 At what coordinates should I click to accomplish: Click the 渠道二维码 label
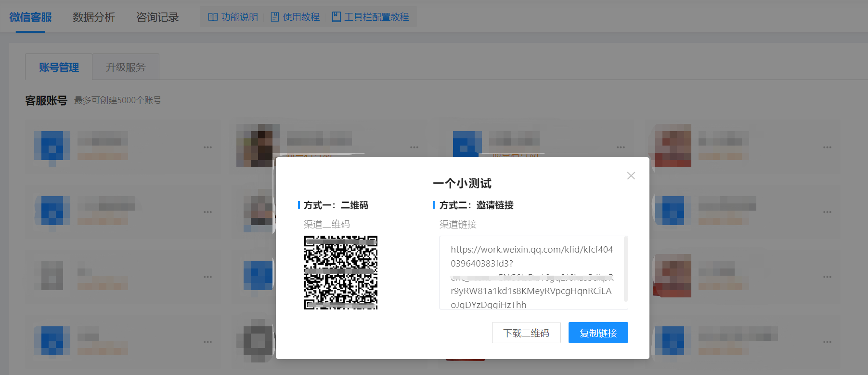pos(327,224)
